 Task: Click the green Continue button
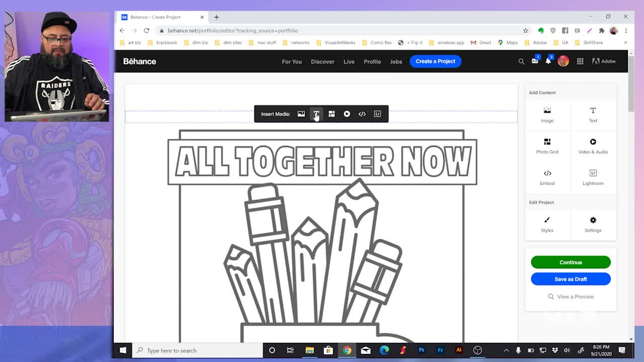pos(571,262)
